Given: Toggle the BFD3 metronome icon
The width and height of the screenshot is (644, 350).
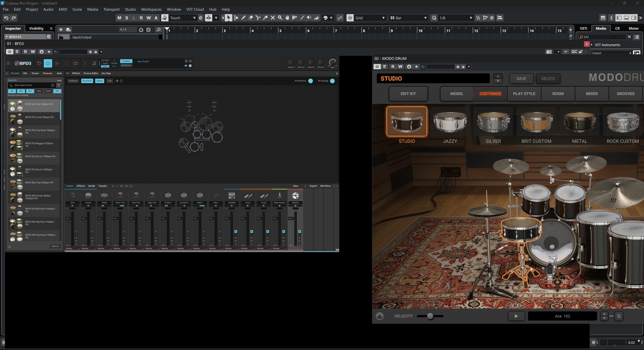Looking at the screenshot, I should pyautogui.click(x=94, y=63).
